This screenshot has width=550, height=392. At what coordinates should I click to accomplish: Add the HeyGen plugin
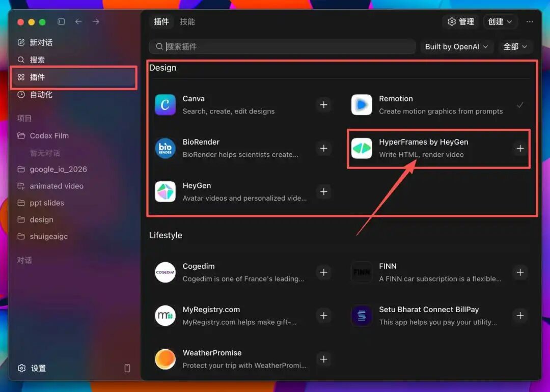click(324, 192)
